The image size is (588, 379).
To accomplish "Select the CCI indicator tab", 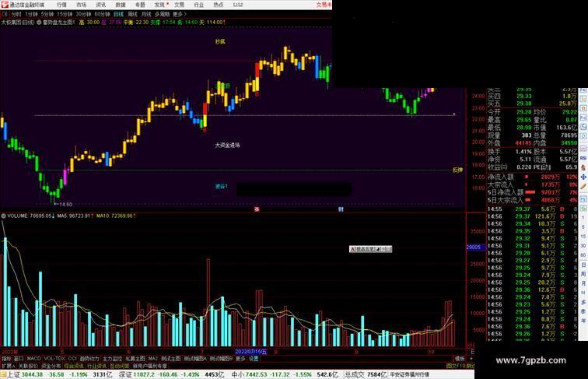I will pos(72,359).
